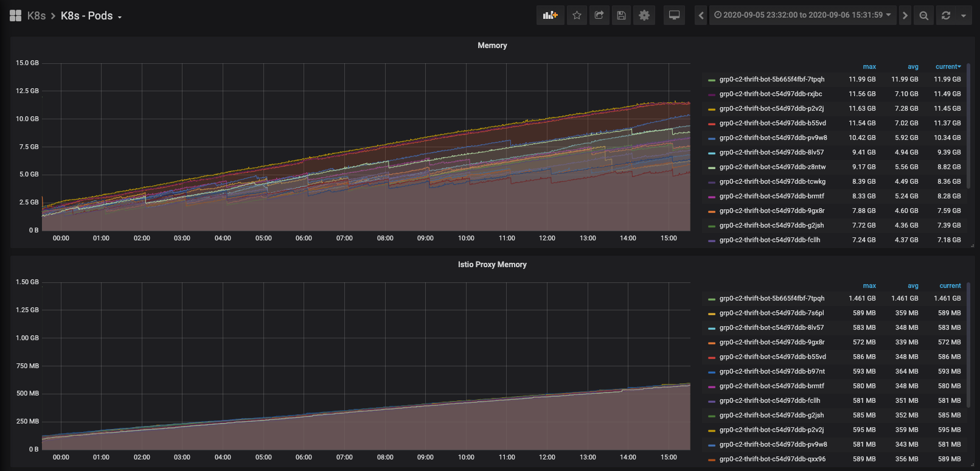Expand the refresh interval dropdown

[x=964, y=15]
